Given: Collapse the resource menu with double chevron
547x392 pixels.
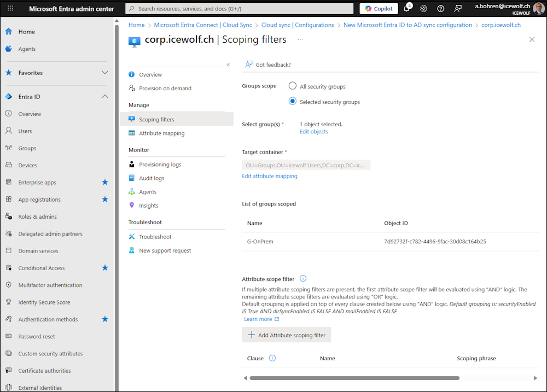Looking at the screenshot, I should click(x=228, y=65).
